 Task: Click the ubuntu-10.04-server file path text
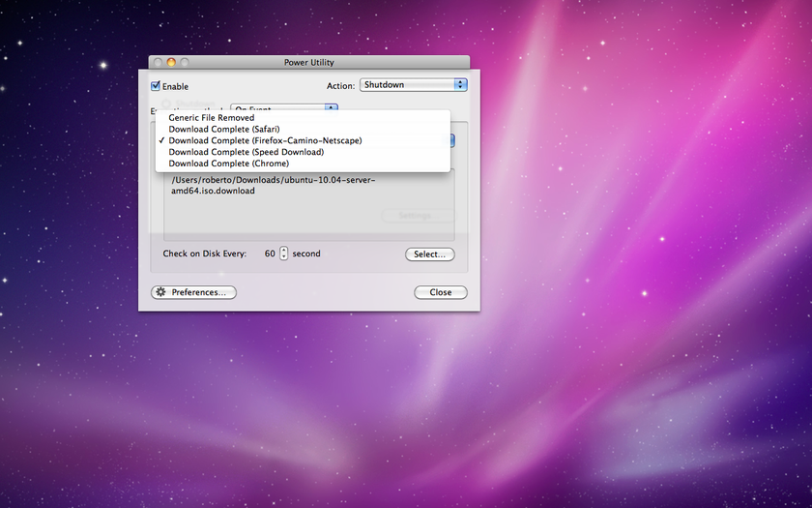pyautogui.click(x=273, y=186)
